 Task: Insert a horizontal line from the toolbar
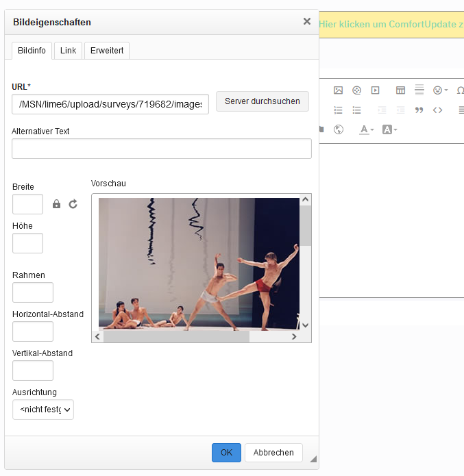tap(419, 90)
